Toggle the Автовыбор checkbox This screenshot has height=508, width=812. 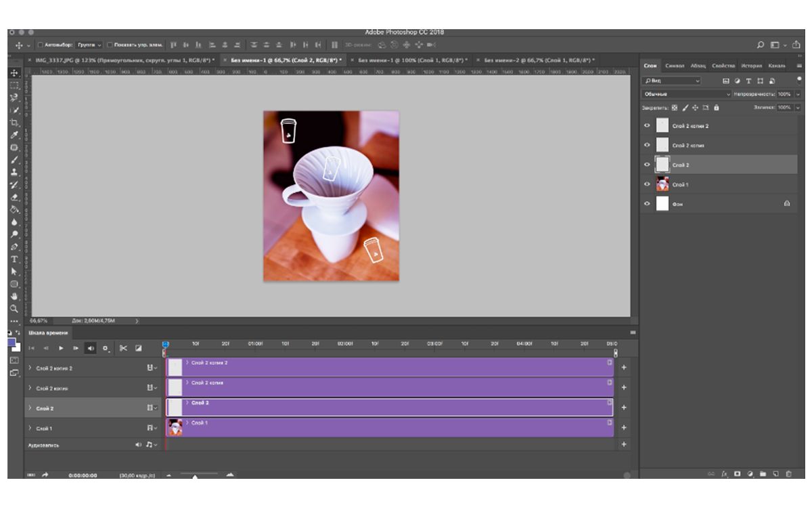tap(41, 45)
